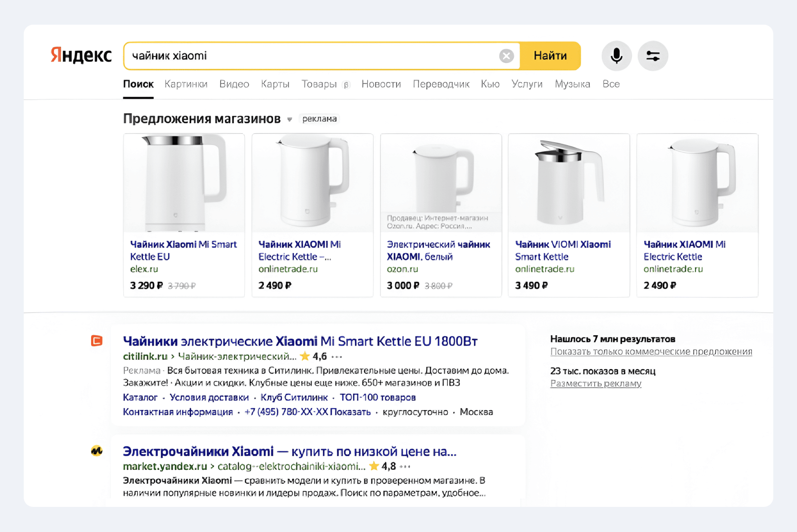Viewport: 797px width, 532px height.
Task: Open the Электрочайники Xiaomi market result title
Action: pyautogui.click(x=289, y=451)
